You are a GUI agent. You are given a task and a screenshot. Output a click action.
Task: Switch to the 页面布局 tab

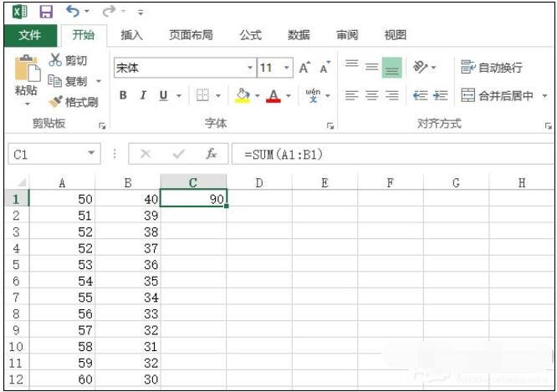191,35
